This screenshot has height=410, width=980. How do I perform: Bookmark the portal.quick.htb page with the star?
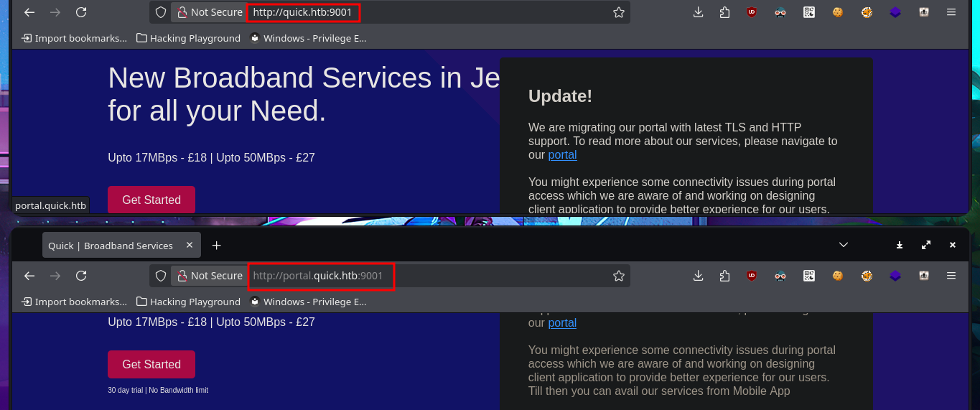[x=618, y=276]
